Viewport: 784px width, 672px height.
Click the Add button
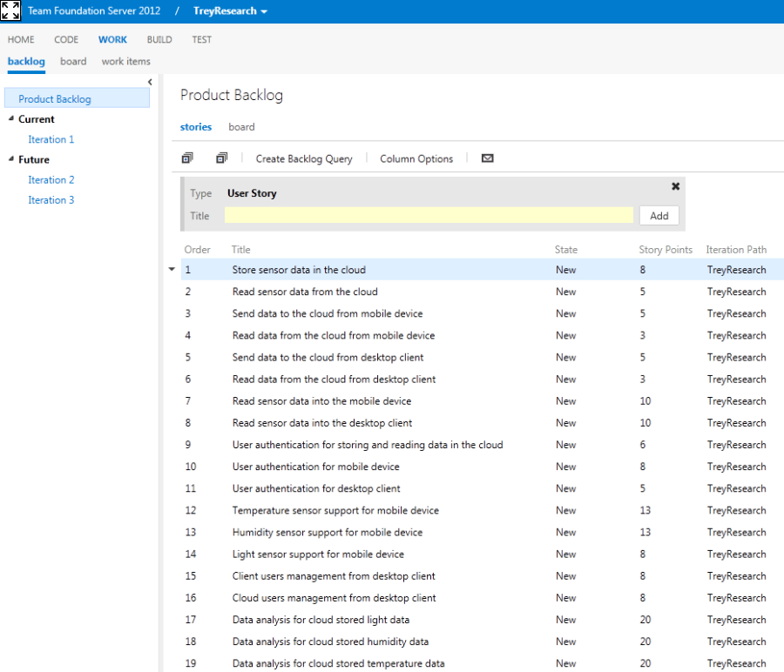659,216
